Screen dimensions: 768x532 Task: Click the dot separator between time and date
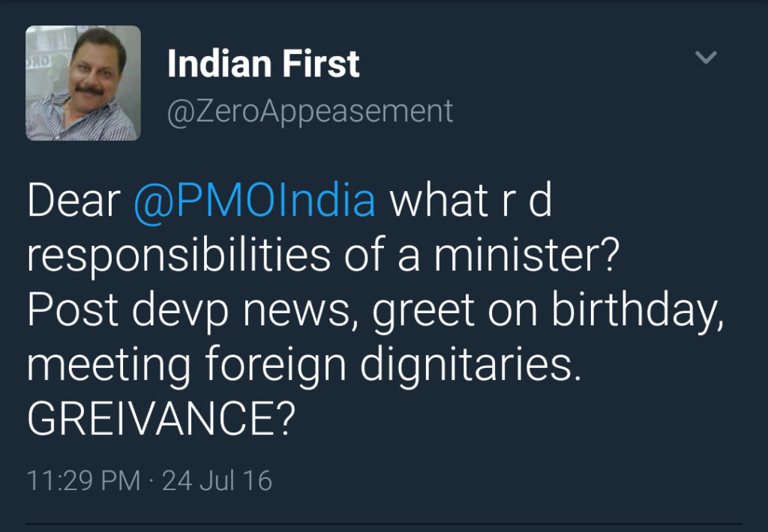(151, 480)
